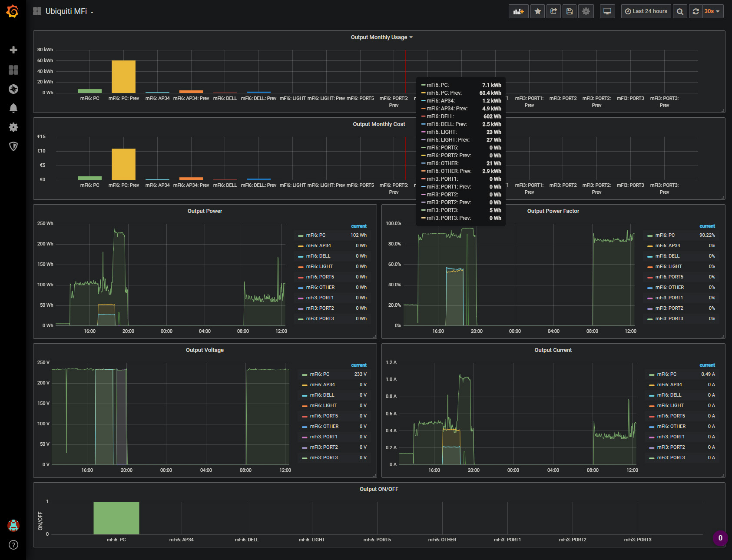Toggle mFi6: AP34 series in Output Power legend

318,246
